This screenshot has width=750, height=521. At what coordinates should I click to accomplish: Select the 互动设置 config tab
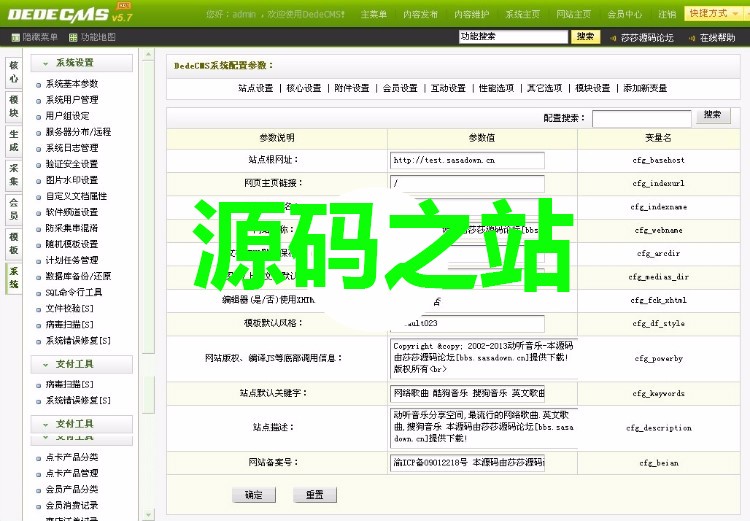pyautogui.click(x=448, y=88)
